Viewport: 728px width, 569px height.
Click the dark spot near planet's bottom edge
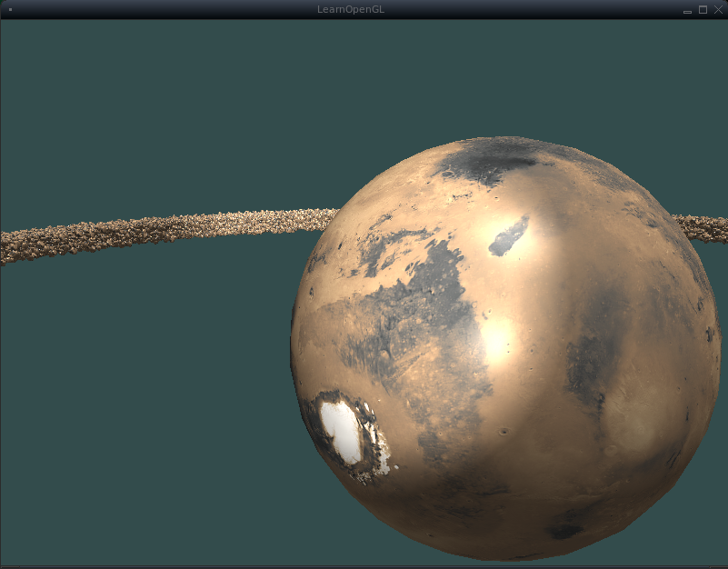click(x=565, y=529)
